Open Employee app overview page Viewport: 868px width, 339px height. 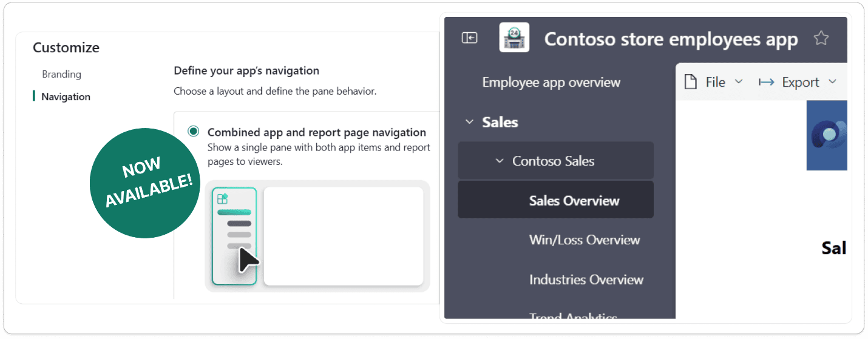point(551,82)
